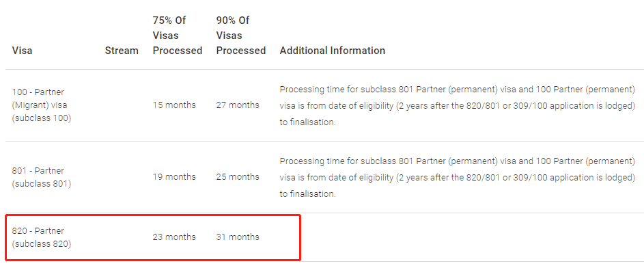644x268 pixels.
Task: Click the Stream column header
Action: click(122, 51)
